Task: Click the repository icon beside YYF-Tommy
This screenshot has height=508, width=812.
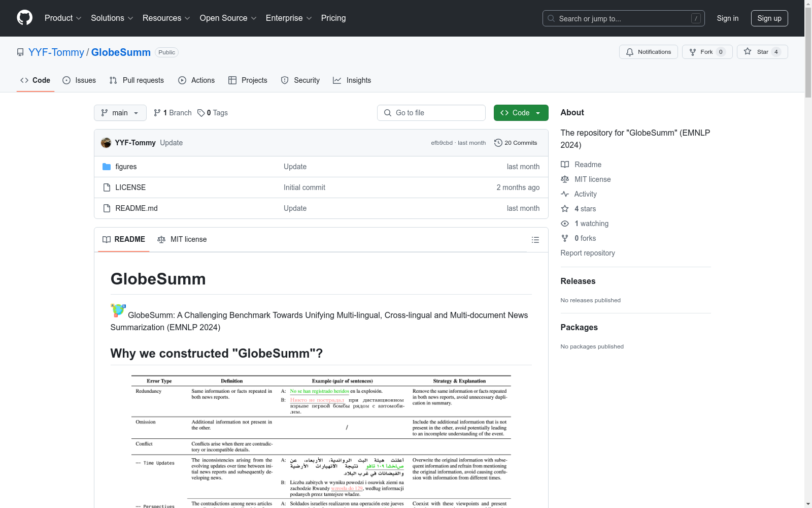Action: [x=20, y=52]
